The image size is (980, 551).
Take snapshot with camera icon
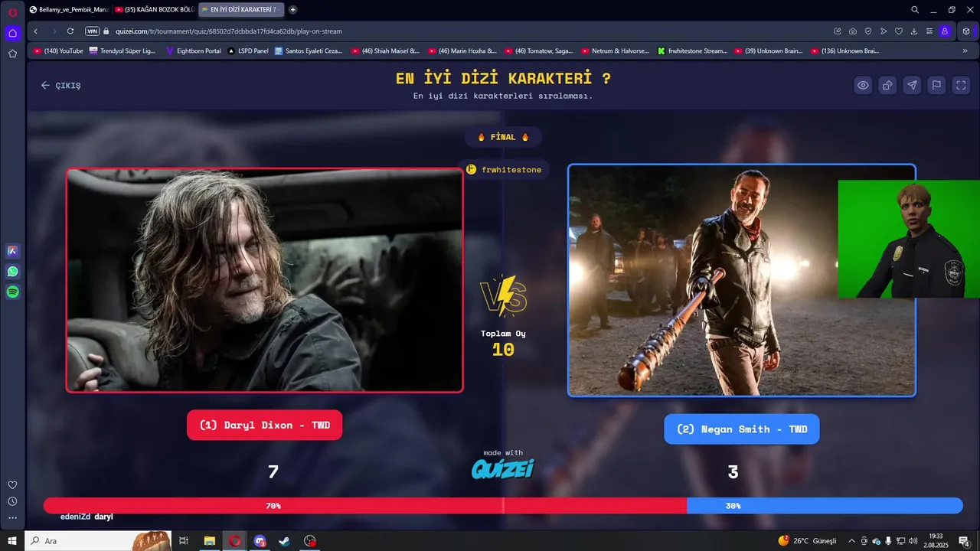point(853,31)
